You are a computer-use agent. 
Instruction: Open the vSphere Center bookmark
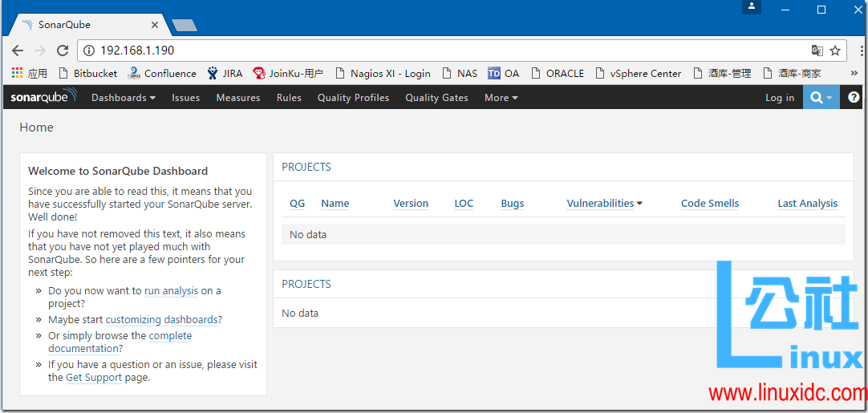point(639,73)
